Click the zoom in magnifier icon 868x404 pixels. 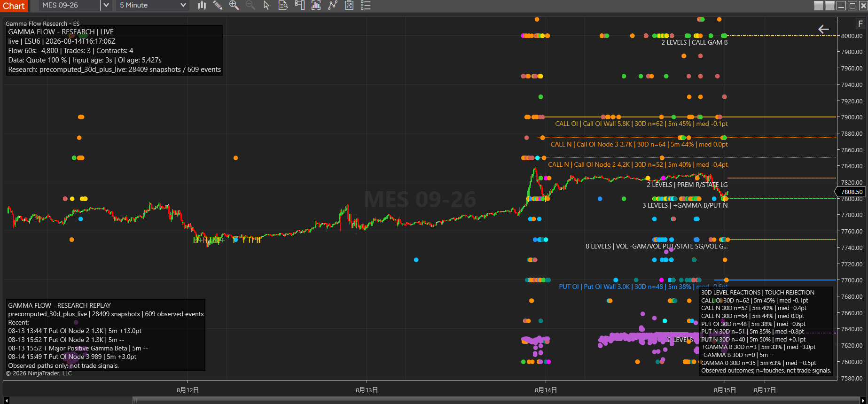tap(234, 5)
